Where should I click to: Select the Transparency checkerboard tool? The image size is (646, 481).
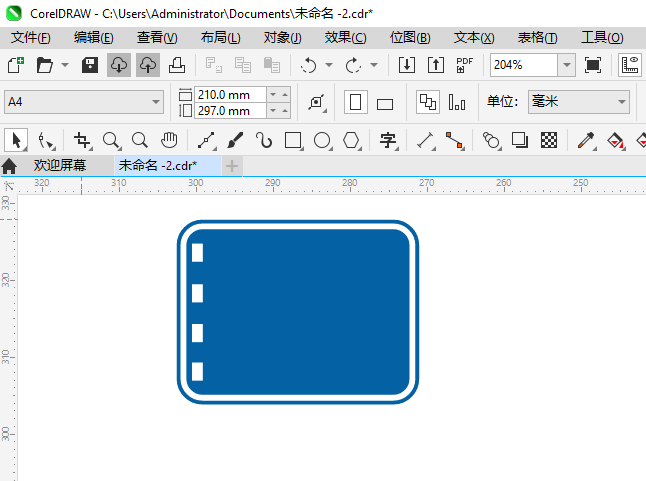tap(549, 140)
